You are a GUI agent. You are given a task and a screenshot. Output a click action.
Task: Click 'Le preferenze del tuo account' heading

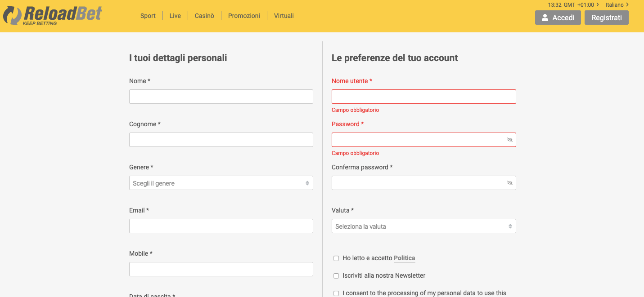click(x=395, y=58)
